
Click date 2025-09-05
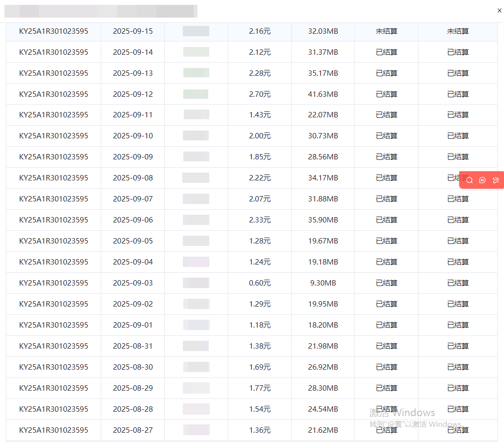pyautogui.click(x=133, y=241)
